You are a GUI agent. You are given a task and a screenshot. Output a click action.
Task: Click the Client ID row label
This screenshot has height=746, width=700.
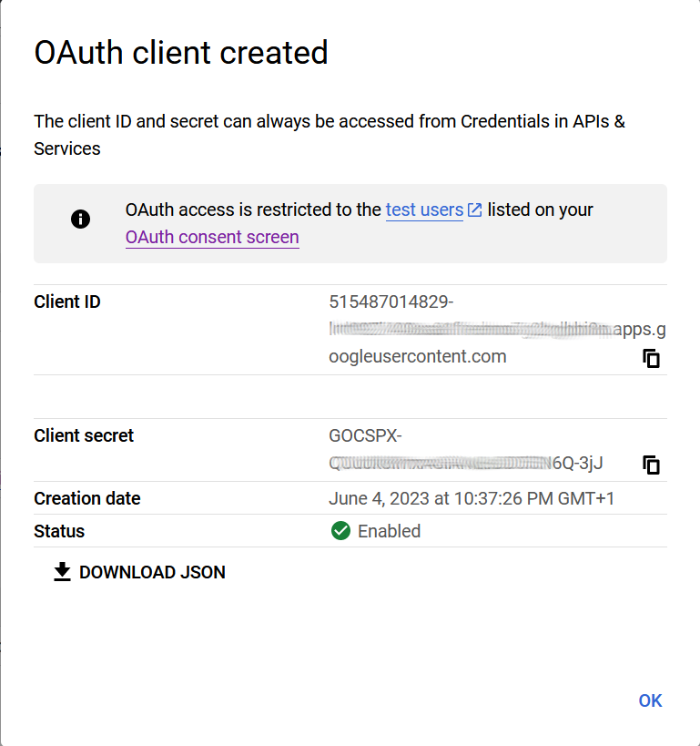[66, 301]
